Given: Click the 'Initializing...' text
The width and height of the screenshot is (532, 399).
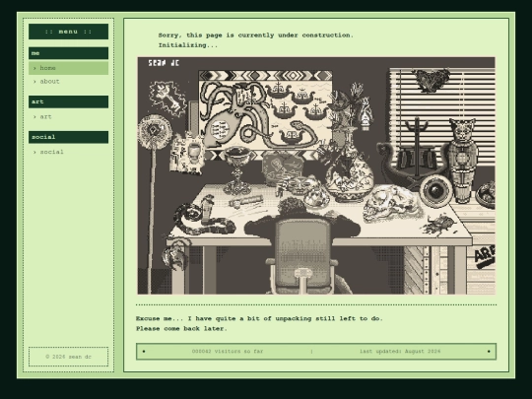Looking at the screenshot, I should [188, 45].
